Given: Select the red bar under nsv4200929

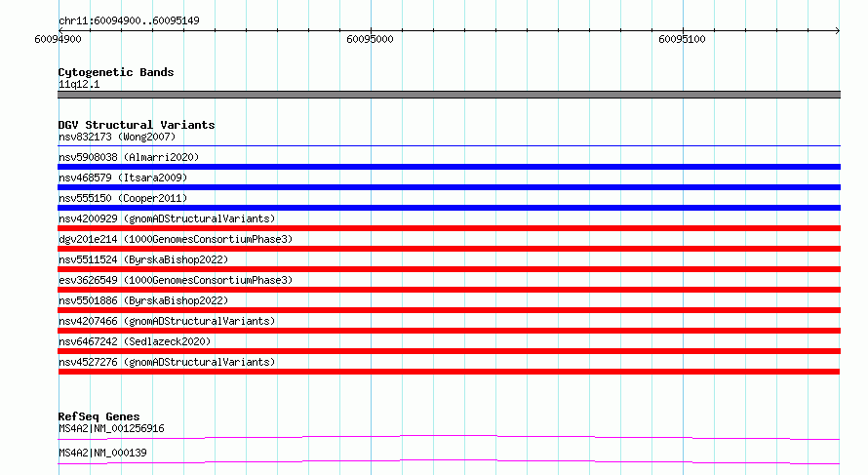Looking at the screenshot, I should (449, 228).
